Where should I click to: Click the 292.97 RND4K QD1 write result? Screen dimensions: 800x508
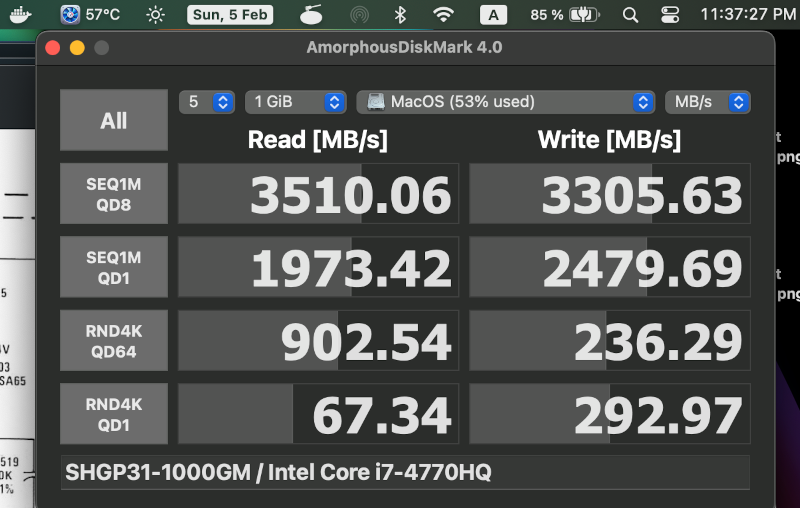(610, 414)
